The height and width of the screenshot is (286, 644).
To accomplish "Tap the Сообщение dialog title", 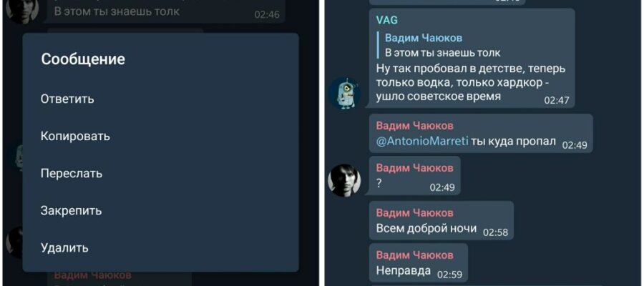I will pos(83,59).
